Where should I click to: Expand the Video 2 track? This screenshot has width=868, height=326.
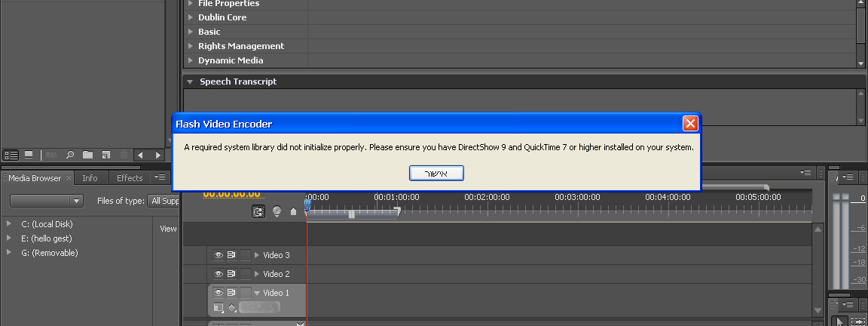click(x=256, y=274)
